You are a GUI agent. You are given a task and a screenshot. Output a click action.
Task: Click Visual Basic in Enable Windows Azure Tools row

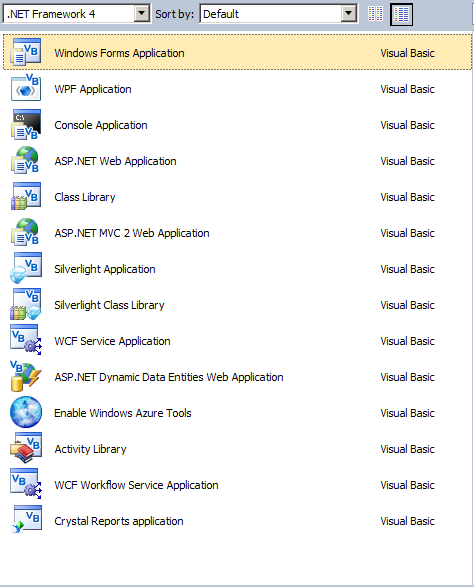coord(407,413)
